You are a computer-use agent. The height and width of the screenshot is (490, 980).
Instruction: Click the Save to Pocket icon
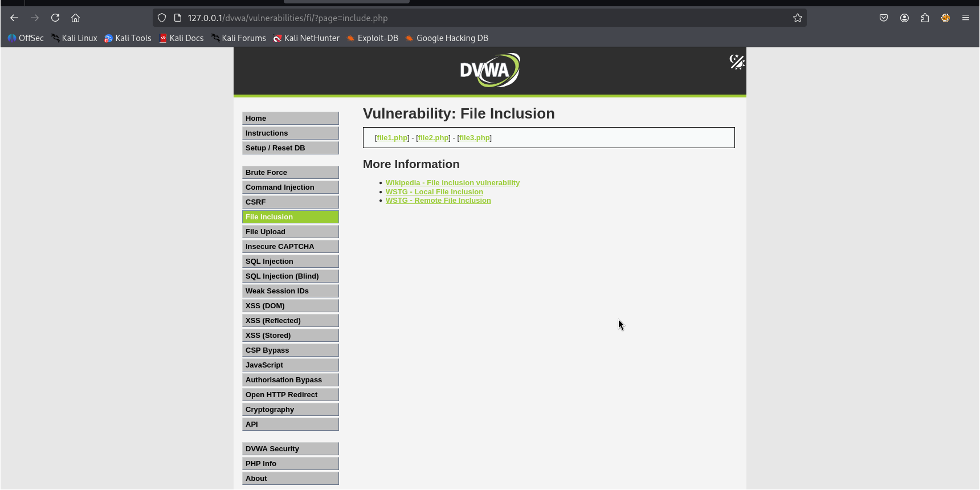click(x=884, y=18)
